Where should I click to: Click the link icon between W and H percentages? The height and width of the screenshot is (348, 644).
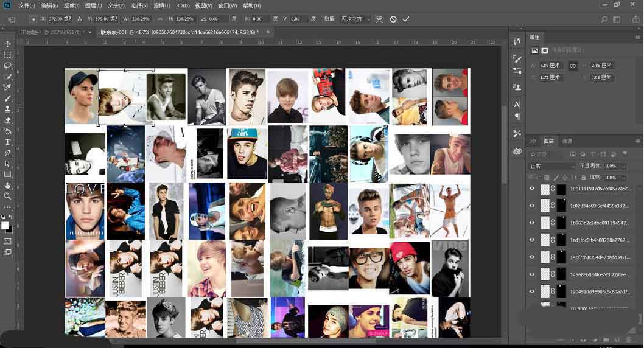point(159,19)
